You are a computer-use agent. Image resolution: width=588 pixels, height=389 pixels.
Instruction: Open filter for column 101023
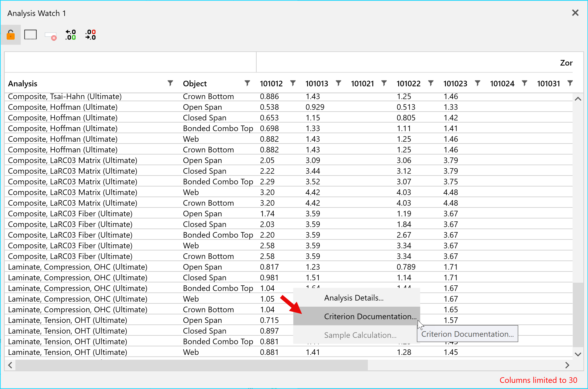point(478,83)
